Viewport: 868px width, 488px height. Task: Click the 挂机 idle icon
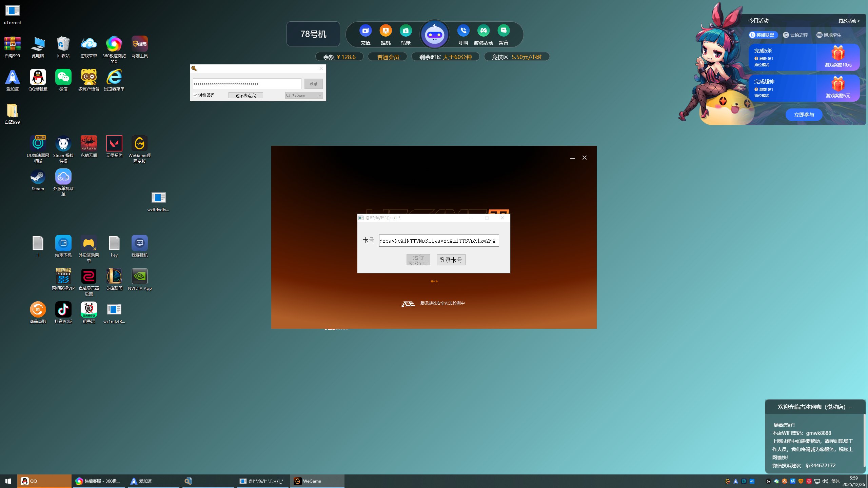(x=386, y=31)
